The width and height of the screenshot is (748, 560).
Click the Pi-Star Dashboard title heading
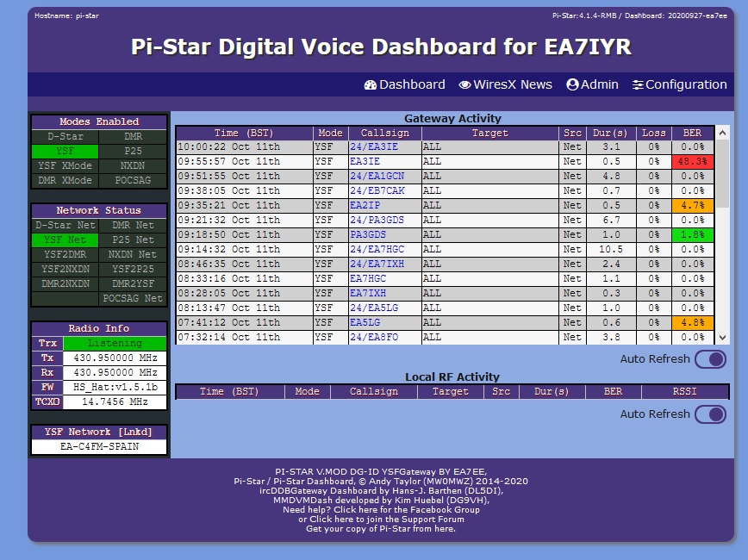[381, 47]
